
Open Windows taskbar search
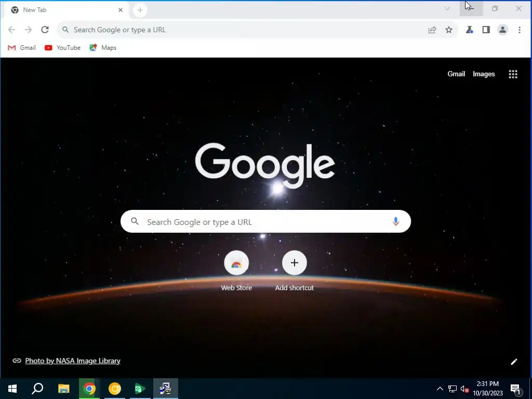[x=37, y=389]
